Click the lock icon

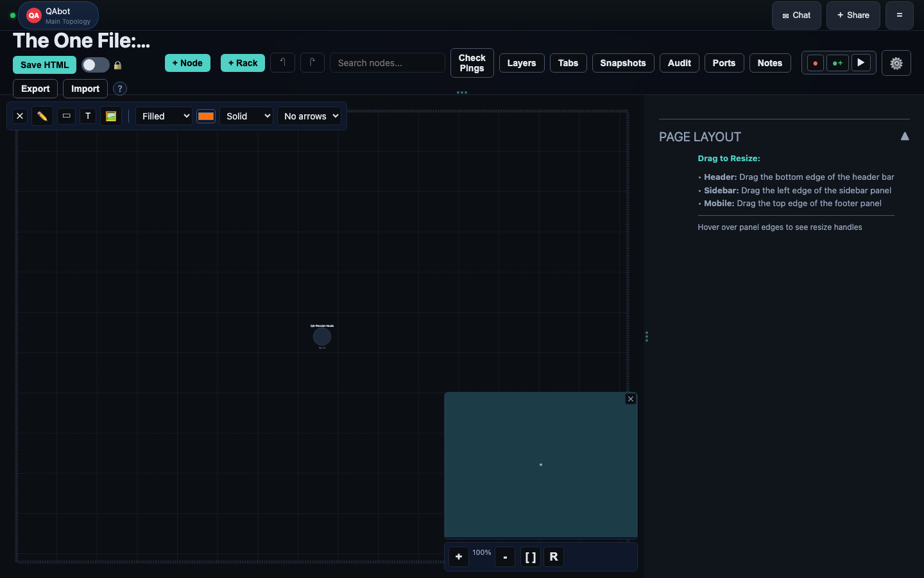(x=117, y=65)
